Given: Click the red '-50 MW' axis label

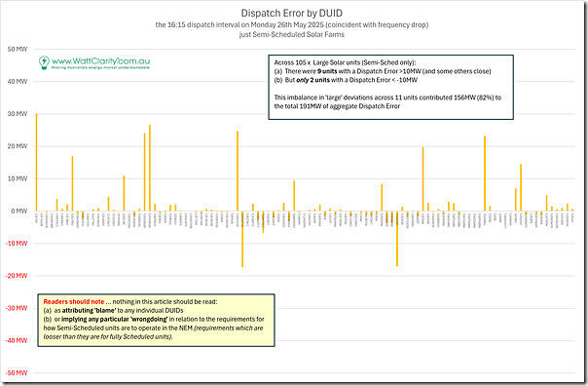Looking at the screenshot, I should pyautogui.click(x=17, y=373).
